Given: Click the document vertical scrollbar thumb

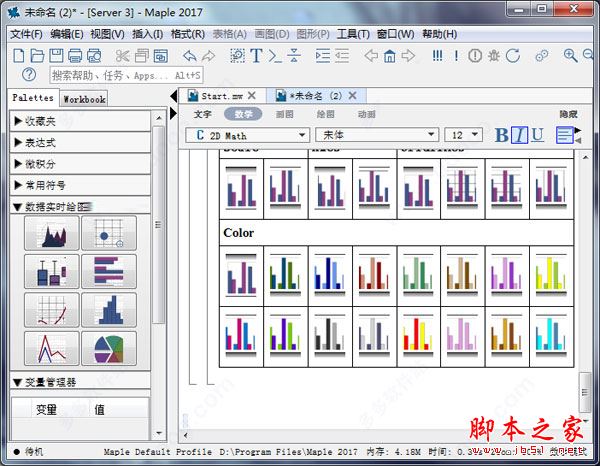Looking at the screenshot, I should click(585, 393).
